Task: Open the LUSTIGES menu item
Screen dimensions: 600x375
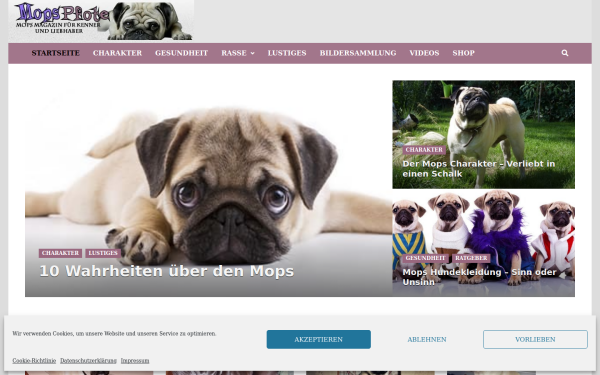Action: (287, 53)
